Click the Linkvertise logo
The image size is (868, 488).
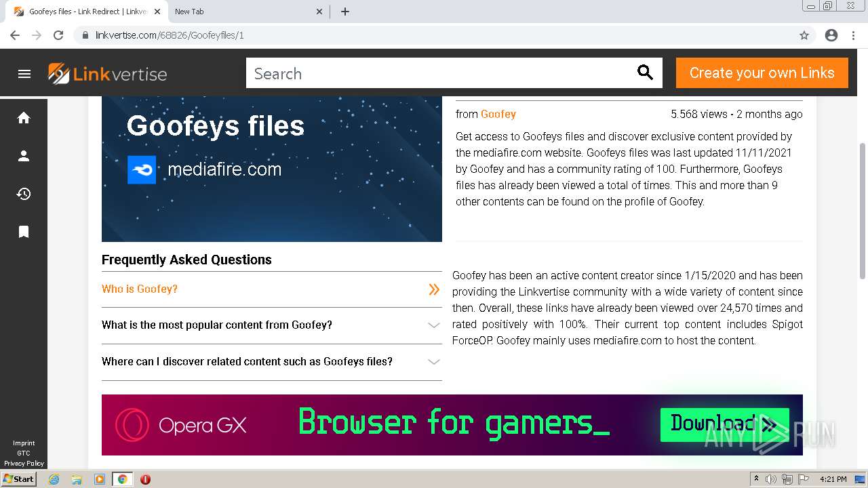point(107,74)
